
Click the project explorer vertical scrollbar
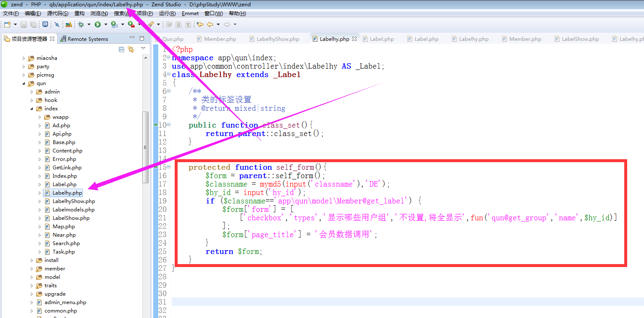[146, 147]
